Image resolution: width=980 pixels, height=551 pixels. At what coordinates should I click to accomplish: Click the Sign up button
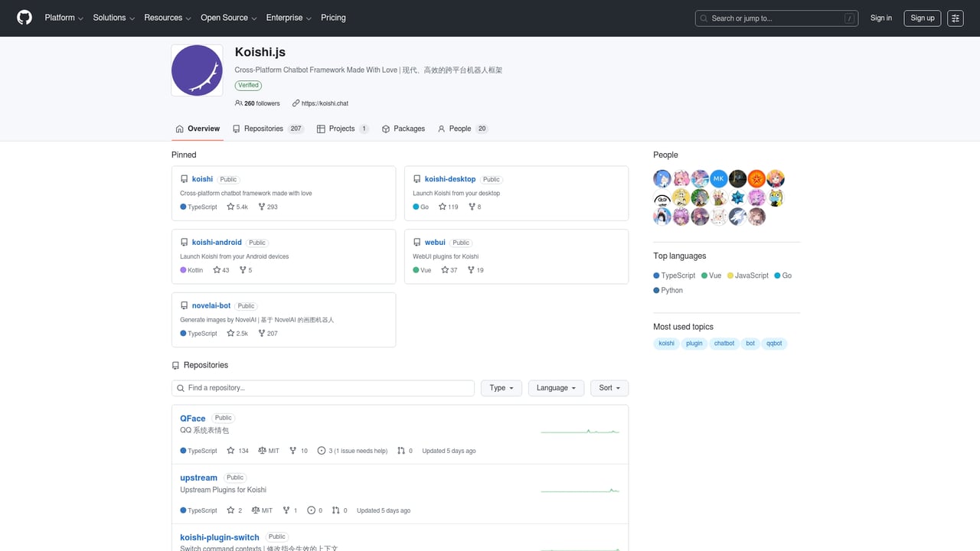click(x=922, y=18)
